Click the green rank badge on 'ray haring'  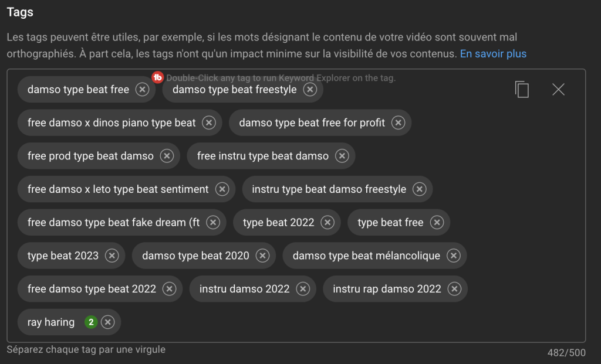pyautogui.click(x=90, y=322)
